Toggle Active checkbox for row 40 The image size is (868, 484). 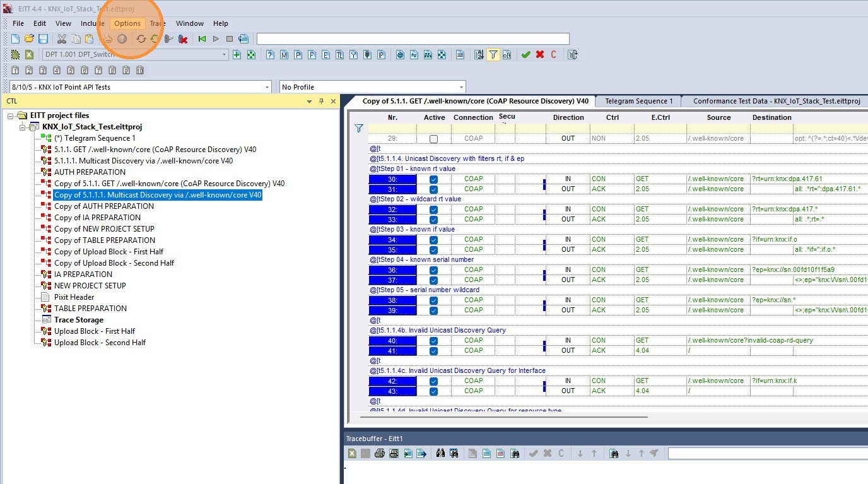point(433,341)
